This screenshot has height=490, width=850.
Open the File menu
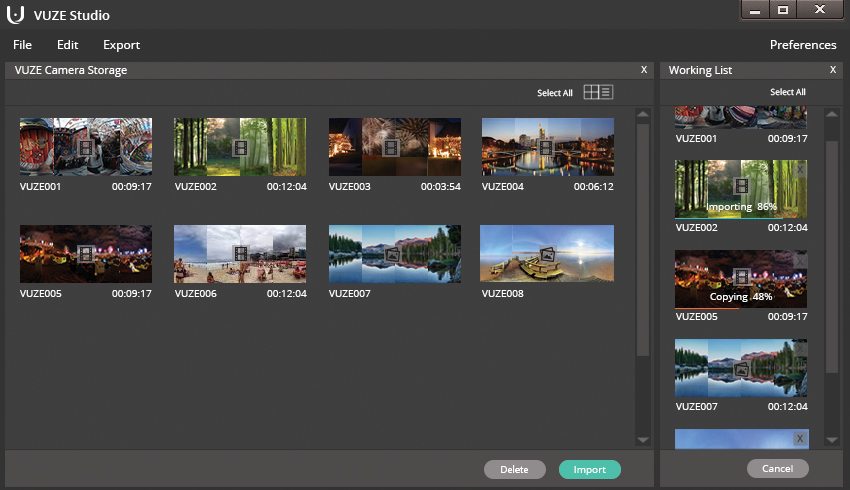(22, 45)
